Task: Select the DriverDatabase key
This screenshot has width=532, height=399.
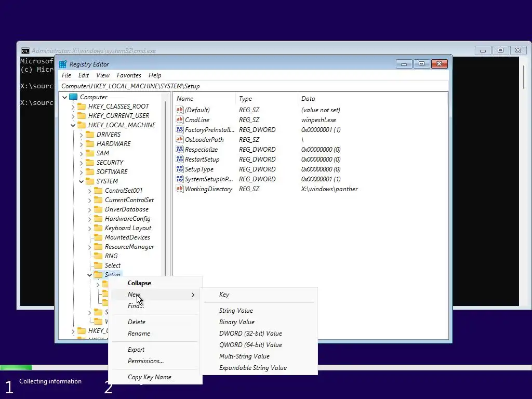Action: [127, 209]
